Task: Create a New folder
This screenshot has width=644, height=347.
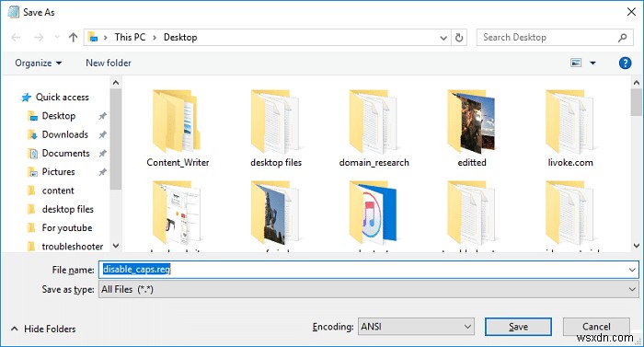Action: pyautogui.click(x=109, y=63)
